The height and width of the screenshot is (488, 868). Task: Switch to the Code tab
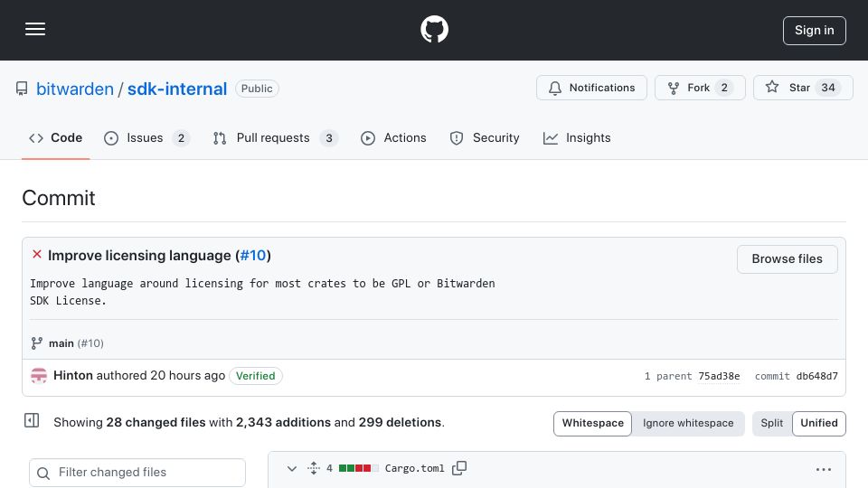coord(55,137)
